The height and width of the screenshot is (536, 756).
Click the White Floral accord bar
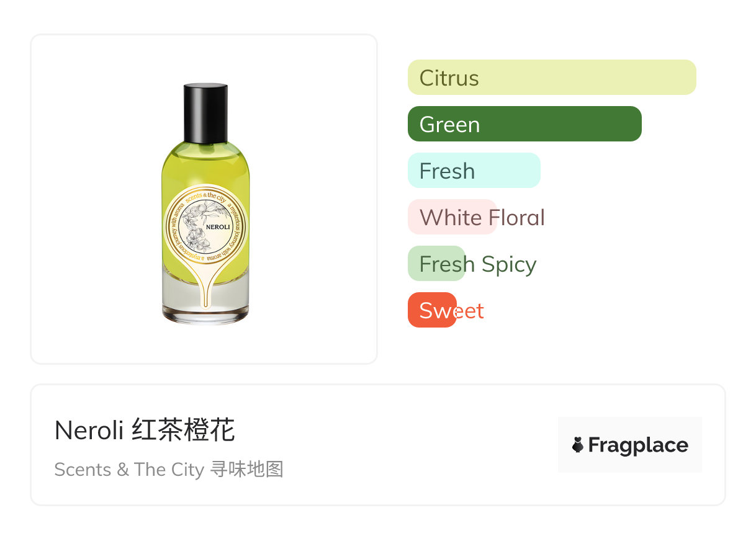[452, 217]
